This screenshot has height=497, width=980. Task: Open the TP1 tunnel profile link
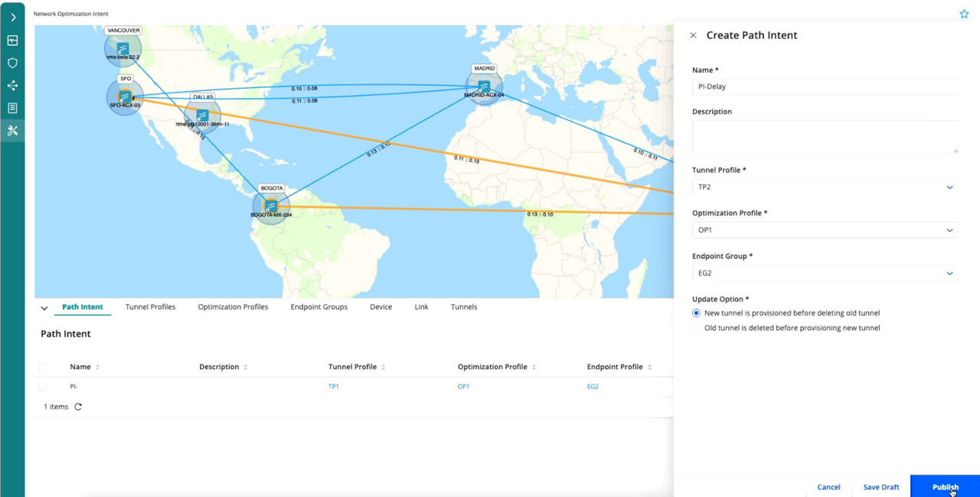[x=334, y=387]
